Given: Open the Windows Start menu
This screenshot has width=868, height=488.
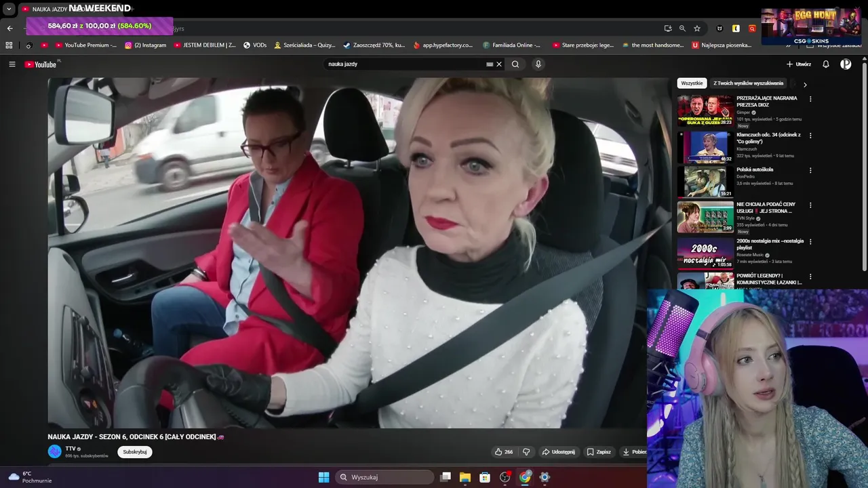Looking at the screenshot, I should (x=323, y=477).
